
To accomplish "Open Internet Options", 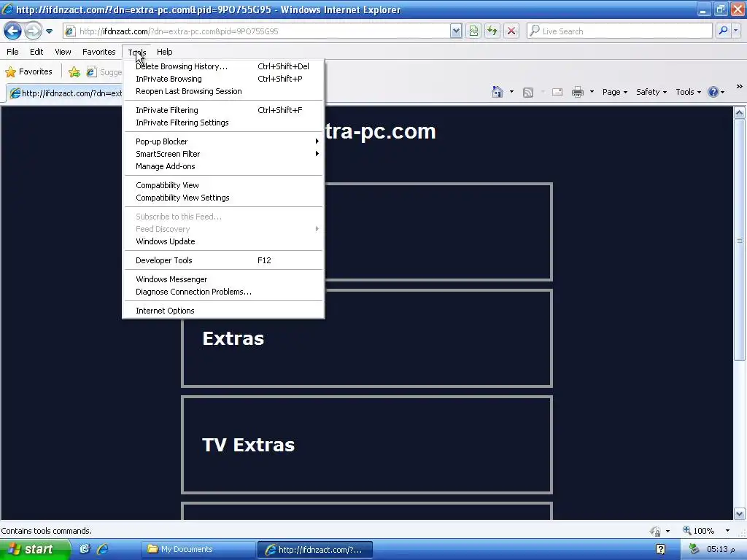I will point(223,311).
